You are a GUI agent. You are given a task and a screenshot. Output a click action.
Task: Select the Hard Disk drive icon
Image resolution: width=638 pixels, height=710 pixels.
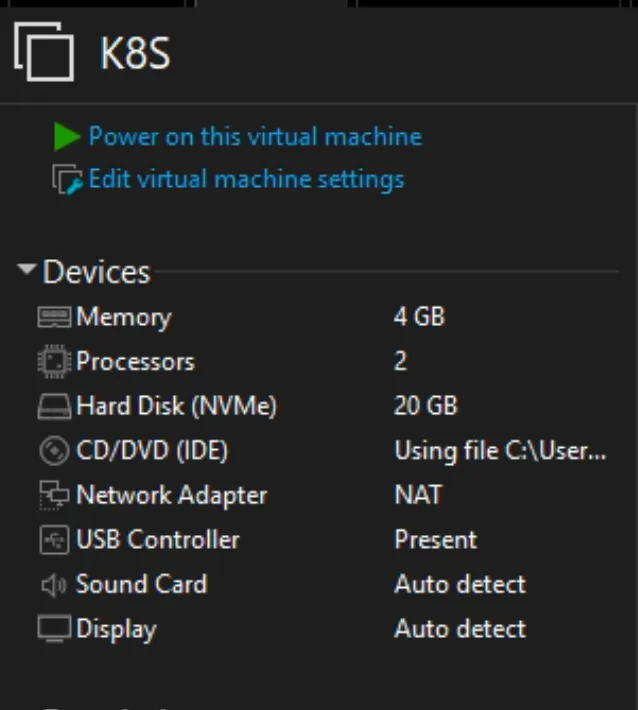tap(54, 406)
